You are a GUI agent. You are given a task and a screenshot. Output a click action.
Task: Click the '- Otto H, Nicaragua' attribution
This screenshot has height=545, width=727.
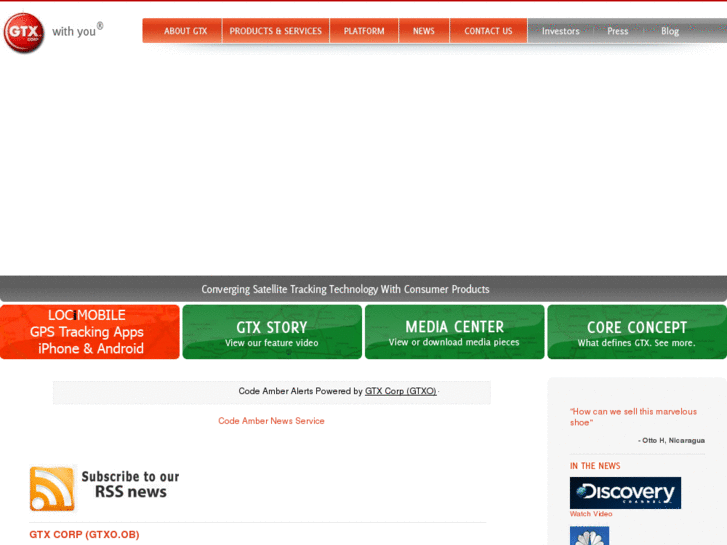pos(671,440)
